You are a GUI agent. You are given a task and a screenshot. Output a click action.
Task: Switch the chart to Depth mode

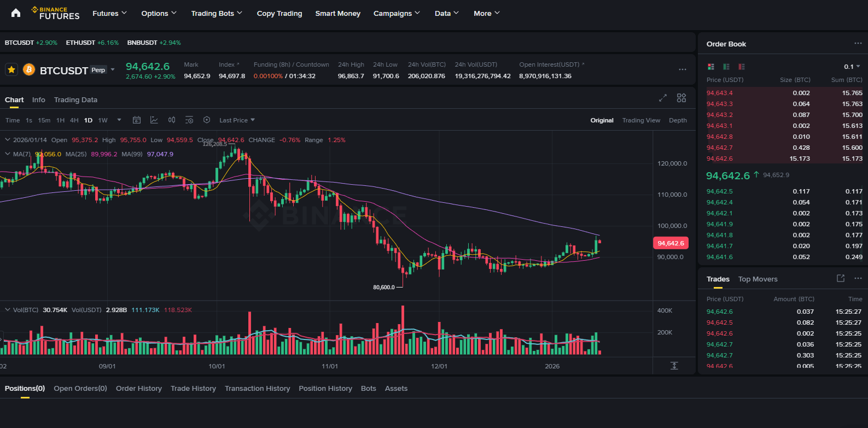point(678,120)
